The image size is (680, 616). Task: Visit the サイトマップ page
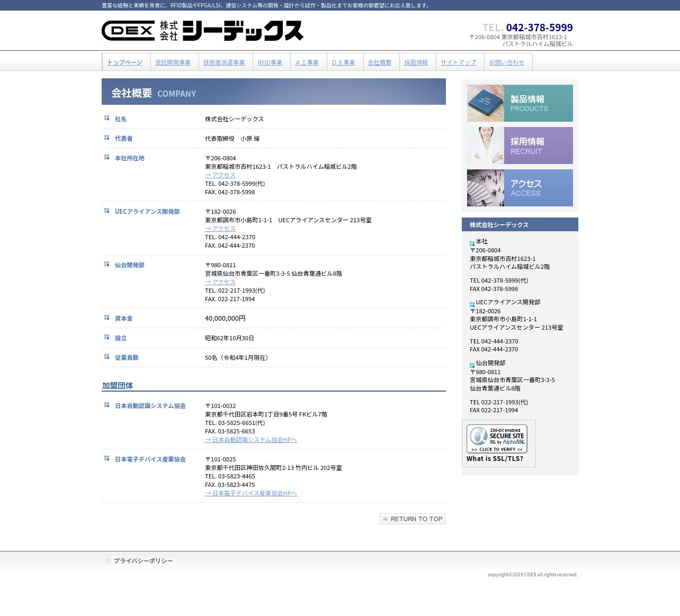pos(459,62)
